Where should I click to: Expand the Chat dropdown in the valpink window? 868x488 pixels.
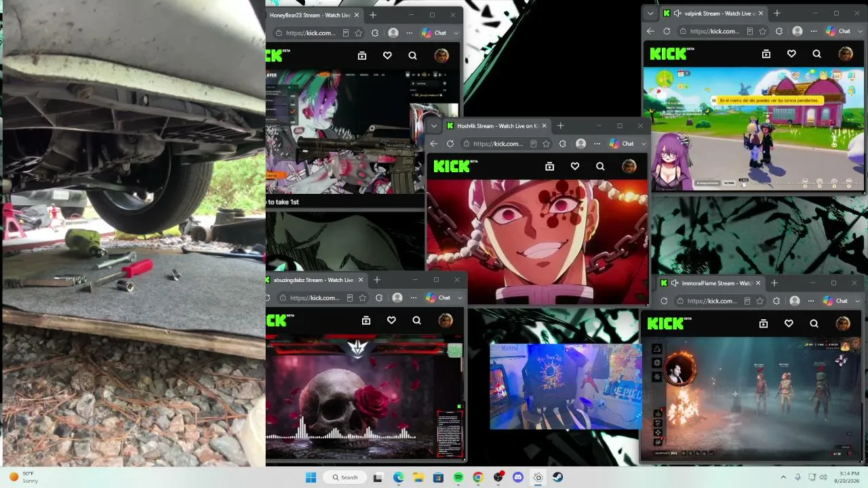point(860,31)
